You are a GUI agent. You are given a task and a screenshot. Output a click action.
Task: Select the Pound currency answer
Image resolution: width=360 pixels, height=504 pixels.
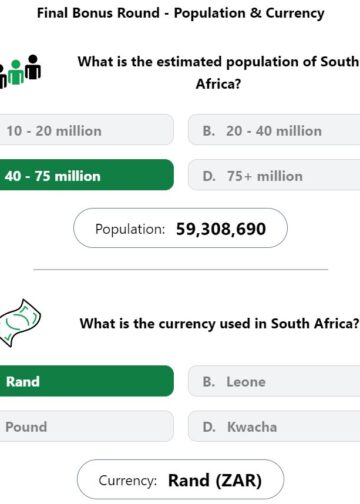[x=87, y=426]
